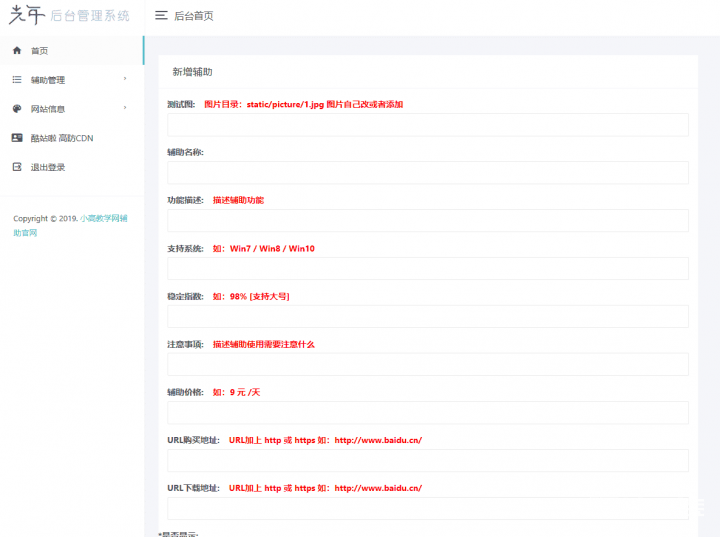This screenshot has width=720, height=537.
Task: Expand the 网站信息 submenu chevron
Action: [125, 108]
